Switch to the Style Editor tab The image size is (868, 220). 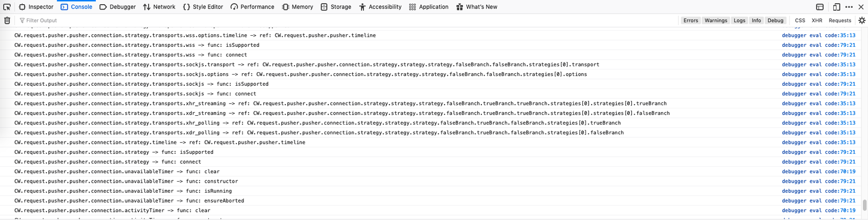(x=203, y=7)
